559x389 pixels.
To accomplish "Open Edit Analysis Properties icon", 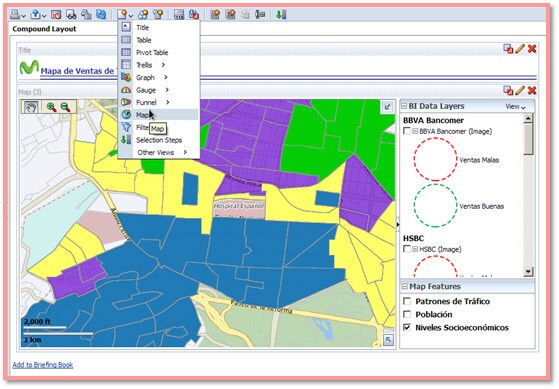I will 179,15.
